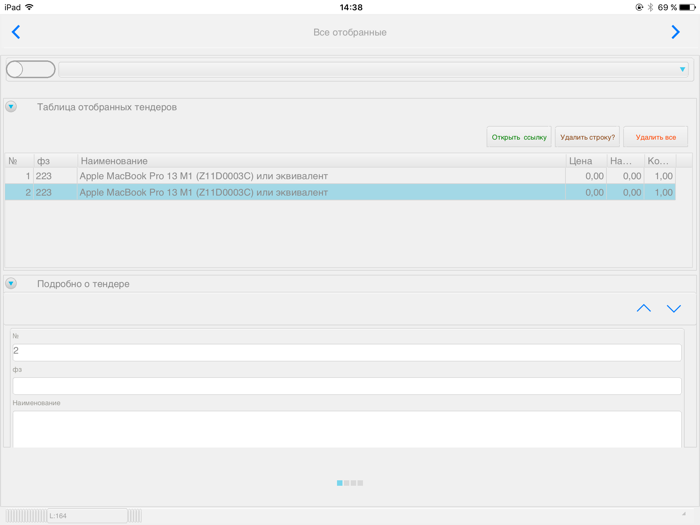Click the Bluetooth icon in status bar
The width and height of the screenshot is (700, 525).
point(650,7)
